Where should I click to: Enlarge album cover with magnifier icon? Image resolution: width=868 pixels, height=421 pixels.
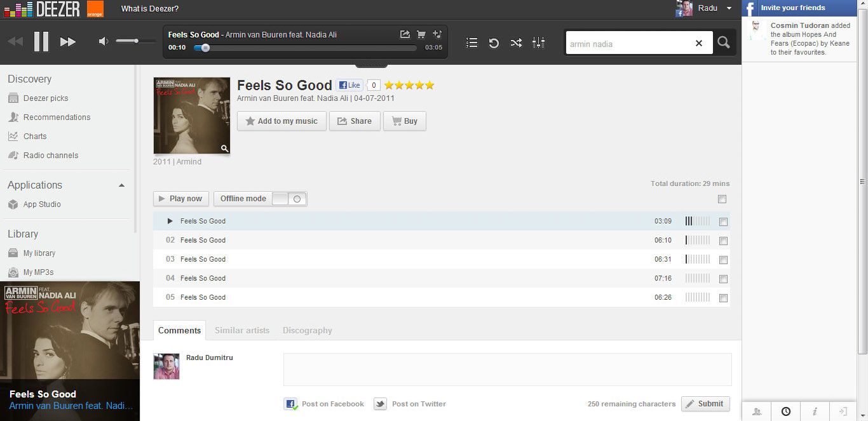pos(224,149)
